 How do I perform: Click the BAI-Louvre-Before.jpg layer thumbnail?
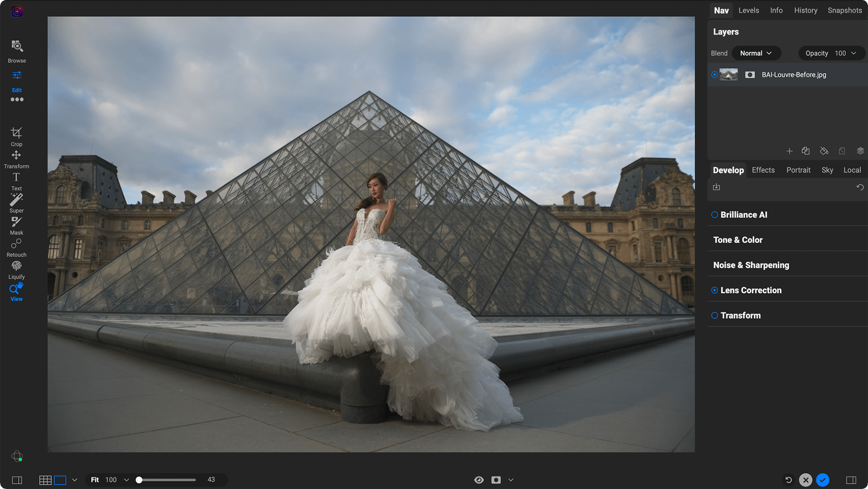(728, 74)
